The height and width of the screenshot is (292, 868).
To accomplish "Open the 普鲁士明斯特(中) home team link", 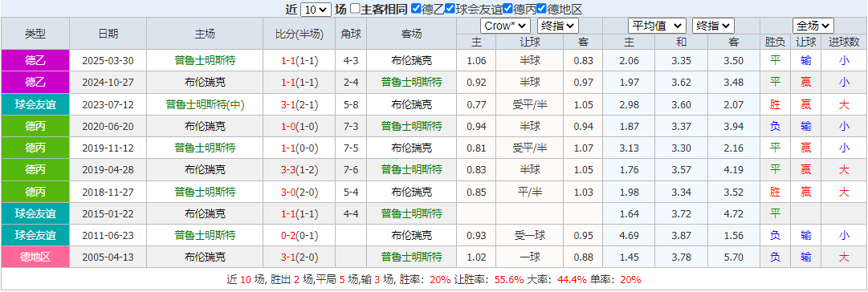I will [205, 104].
